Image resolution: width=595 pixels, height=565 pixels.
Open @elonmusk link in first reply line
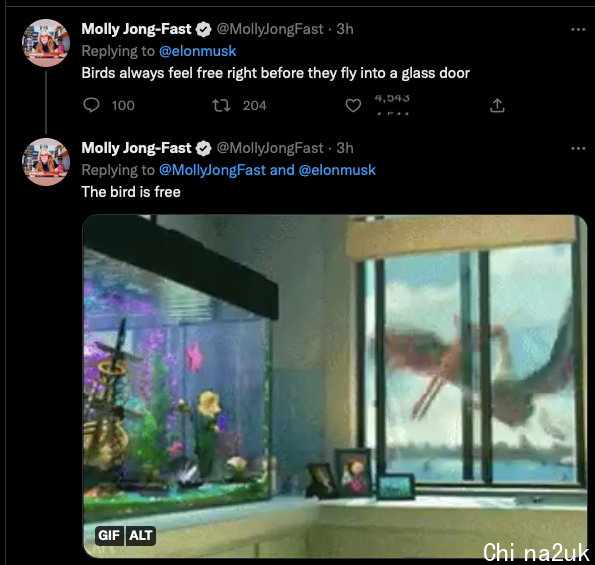pos(197,51)
